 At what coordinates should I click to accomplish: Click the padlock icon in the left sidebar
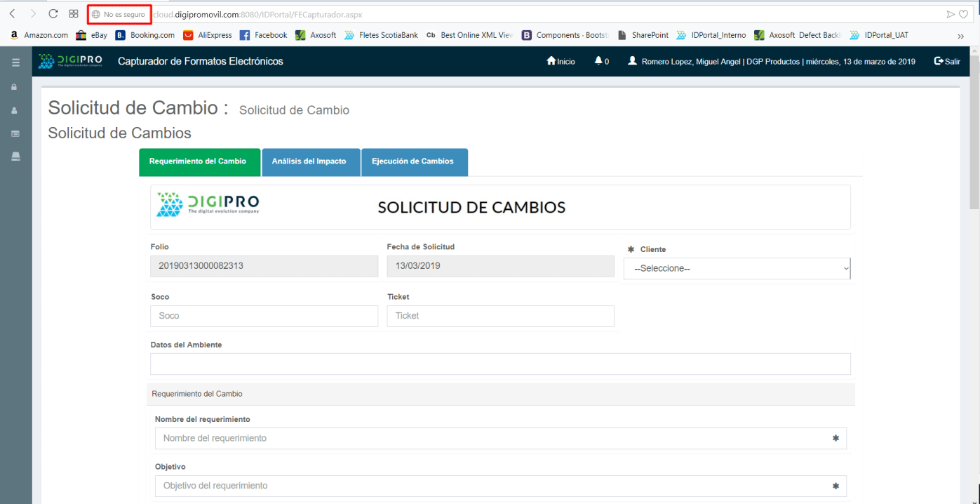point(15,87)
